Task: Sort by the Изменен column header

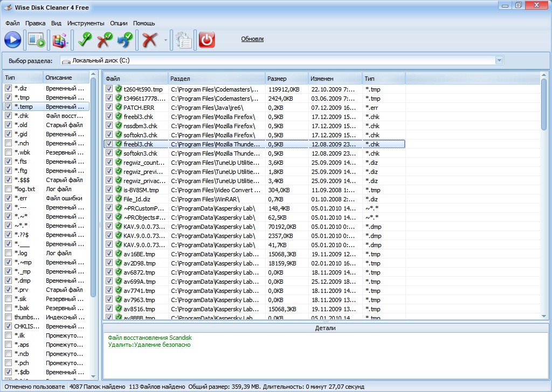Action: click(335, 79)
